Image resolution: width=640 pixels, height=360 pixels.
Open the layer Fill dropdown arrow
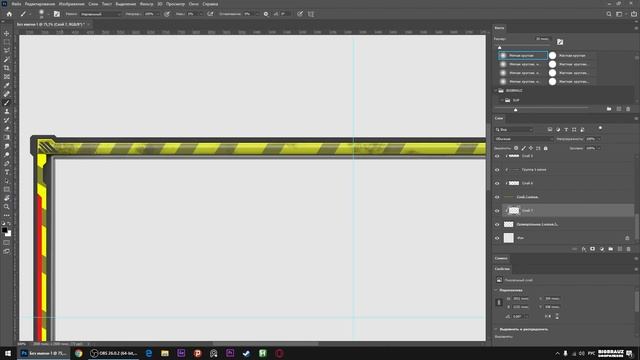coord(598,148)
